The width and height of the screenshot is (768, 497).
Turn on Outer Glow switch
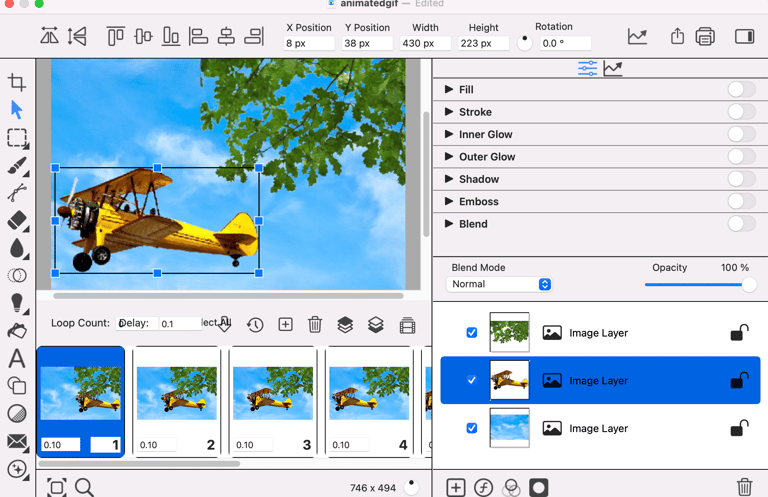741,157
